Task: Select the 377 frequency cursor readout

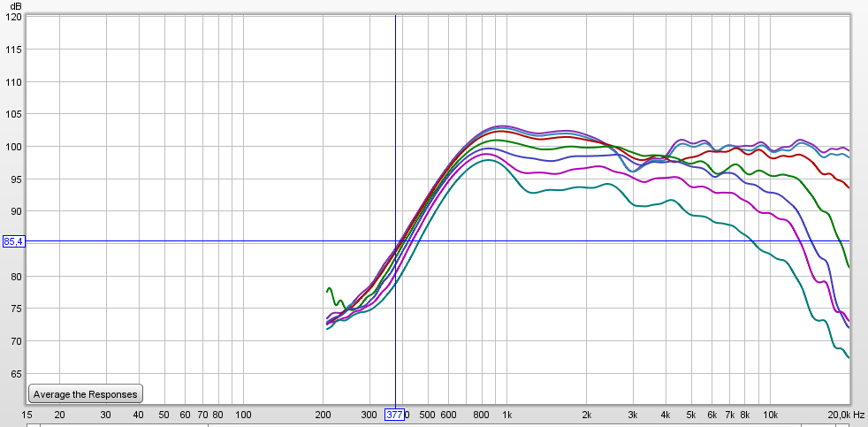Action: point(394,415)
